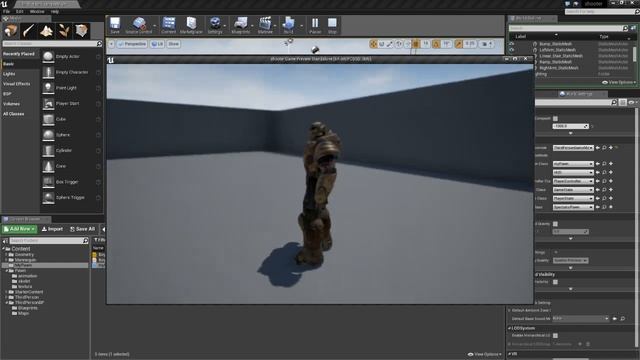Toggle viewport grid snapping icon
This screenshot has height=360, width=640.
[x=416, y=44]
